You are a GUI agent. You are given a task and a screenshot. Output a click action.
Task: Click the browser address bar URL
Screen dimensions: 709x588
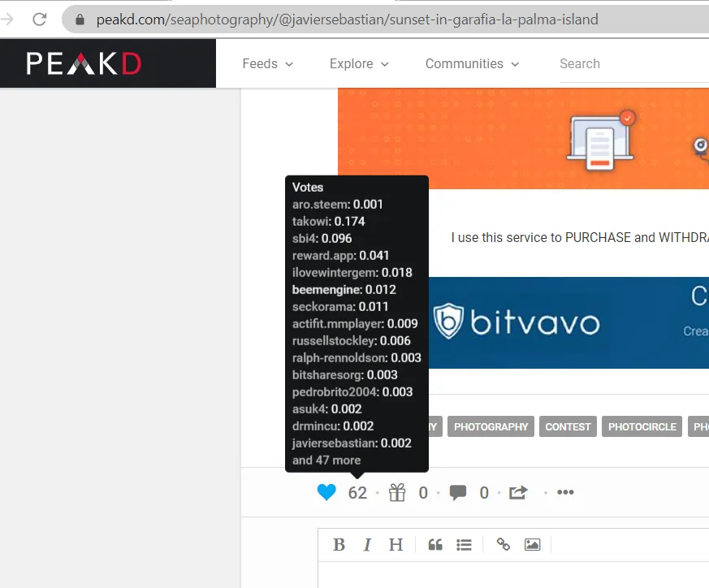point(347,19)
